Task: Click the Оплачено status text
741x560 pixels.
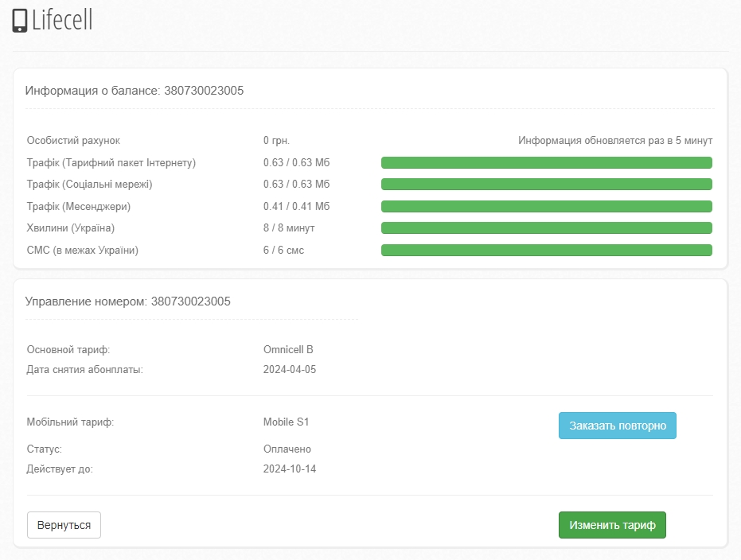Action: point(287,449)
